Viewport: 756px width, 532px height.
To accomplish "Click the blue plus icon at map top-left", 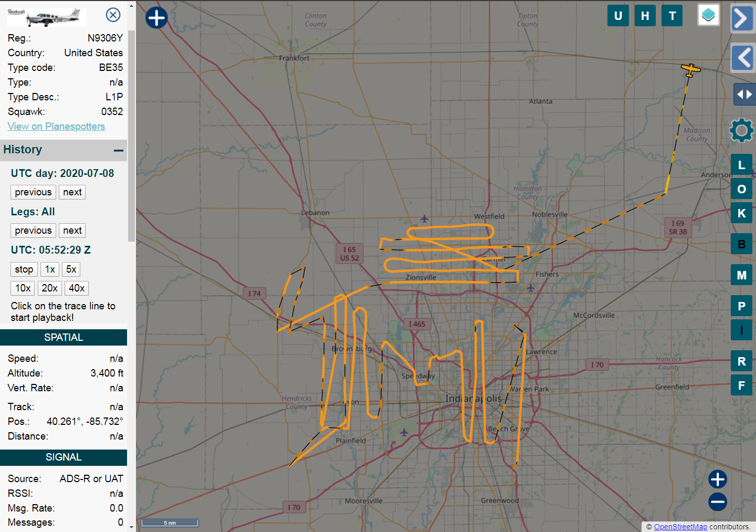I will click(x=156, y=17).
